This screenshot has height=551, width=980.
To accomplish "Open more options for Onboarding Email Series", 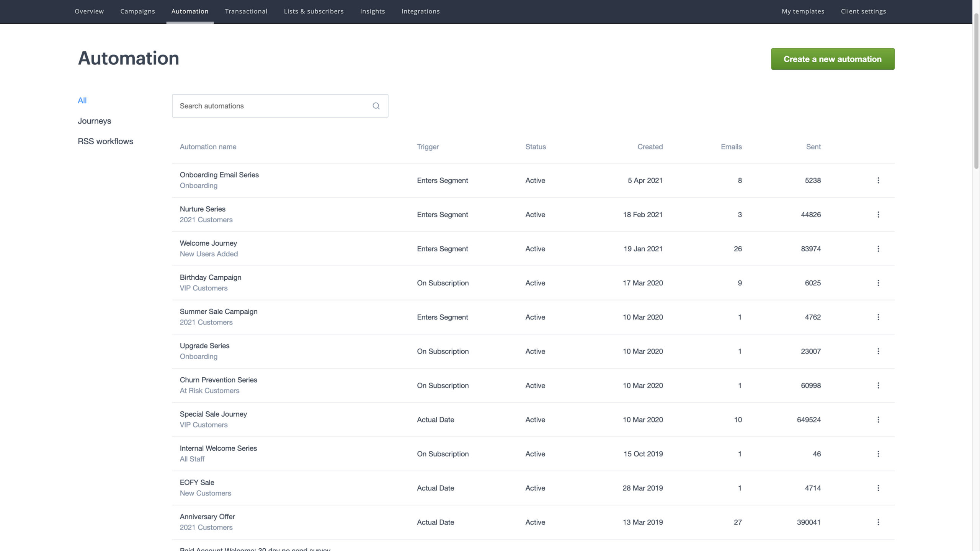I will [x=878, y=180].
